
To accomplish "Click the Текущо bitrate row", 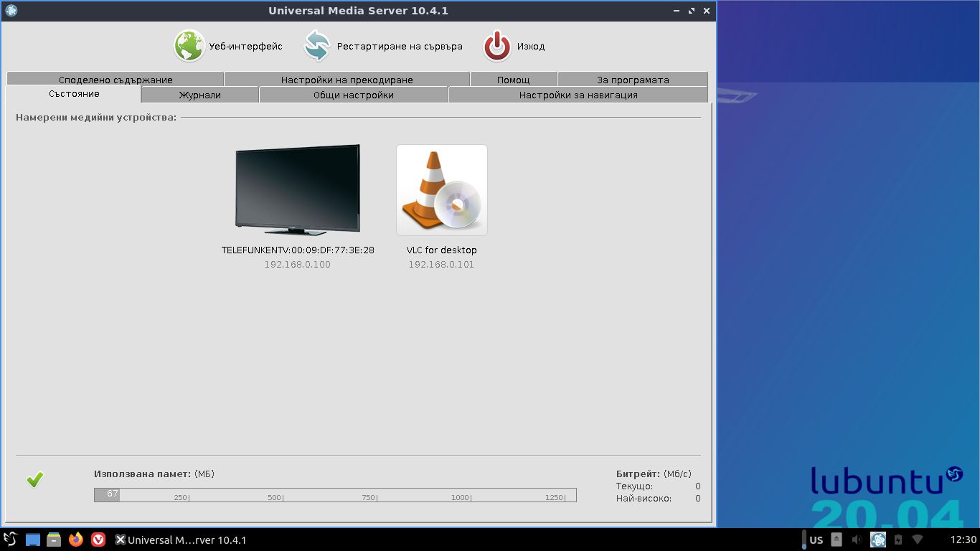I will point(658,486).
